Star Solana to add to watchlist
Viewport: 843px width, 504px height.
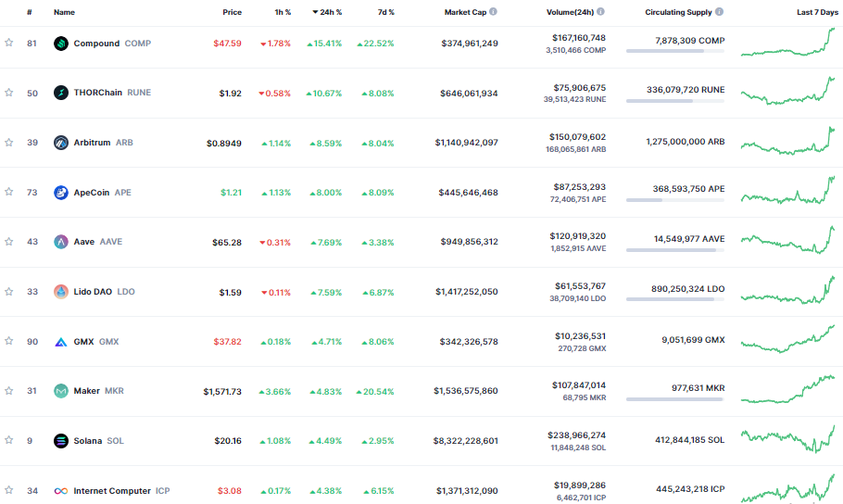click(x=9, y=440)
